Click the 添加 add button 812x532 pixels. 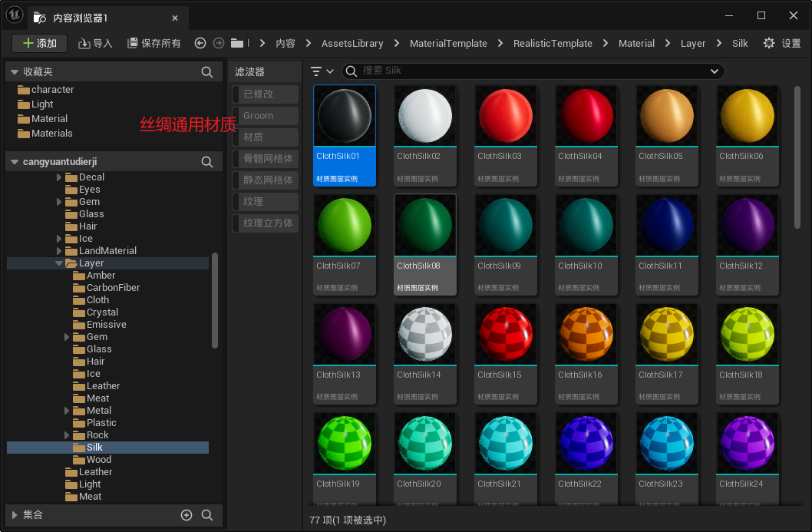pyautogui.click(x=40, y=44)
